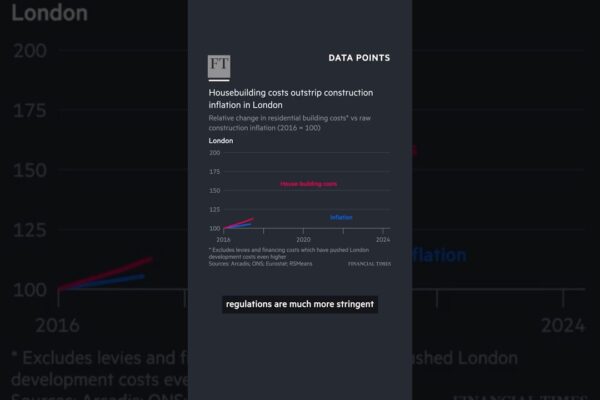Click the caption "regulations are much more stringent"
600x400 pixels.
tap(300, 304)
